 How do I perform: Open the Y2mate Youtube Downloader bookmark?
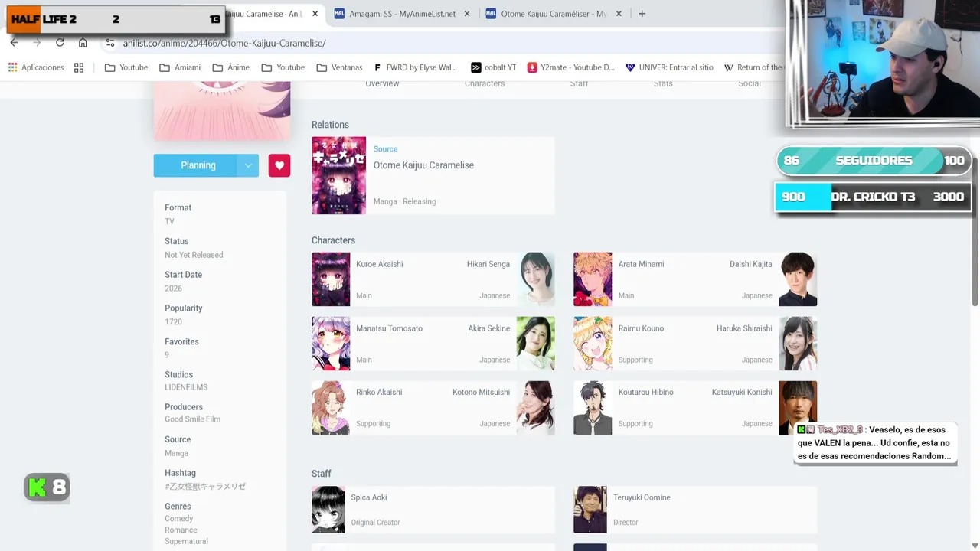(x=571, y=67)
